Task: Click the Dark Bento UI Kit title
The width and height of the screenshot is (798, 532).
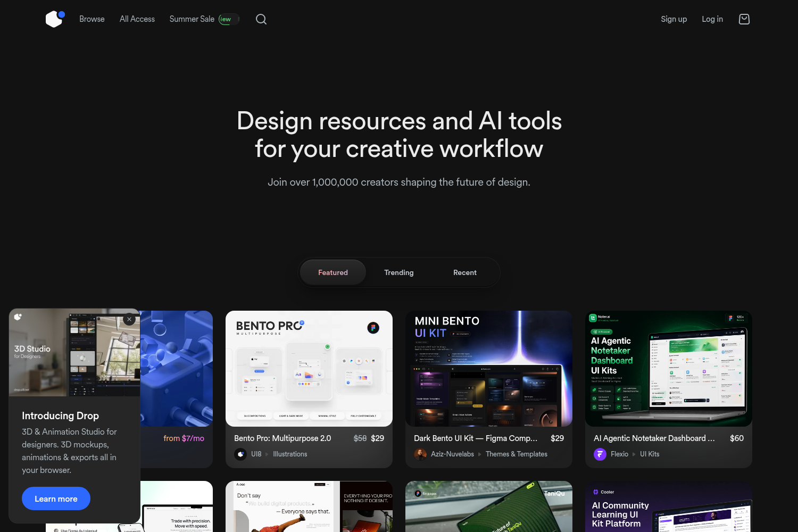Action: pos(476,438)
